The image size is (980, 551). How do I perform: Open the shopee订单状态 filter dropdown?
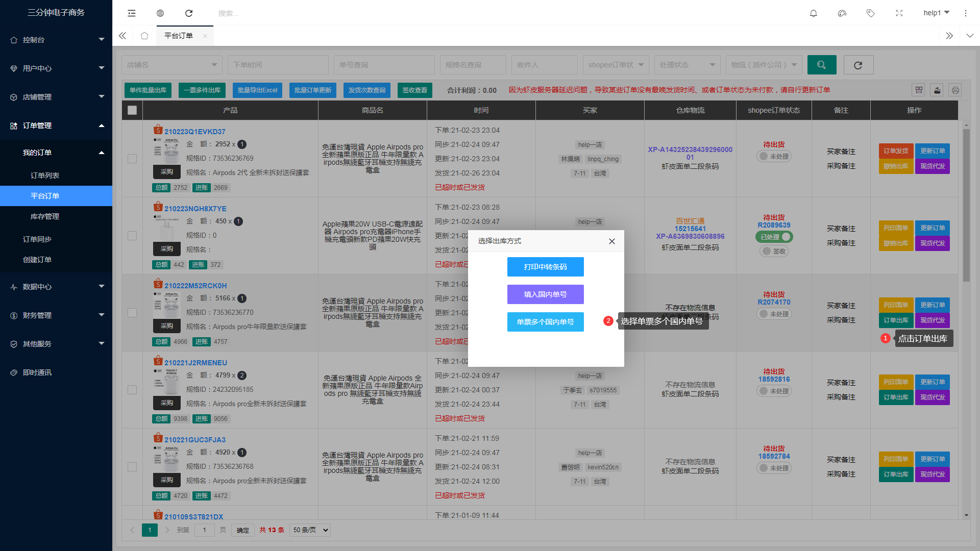click(x=616, y=65)
